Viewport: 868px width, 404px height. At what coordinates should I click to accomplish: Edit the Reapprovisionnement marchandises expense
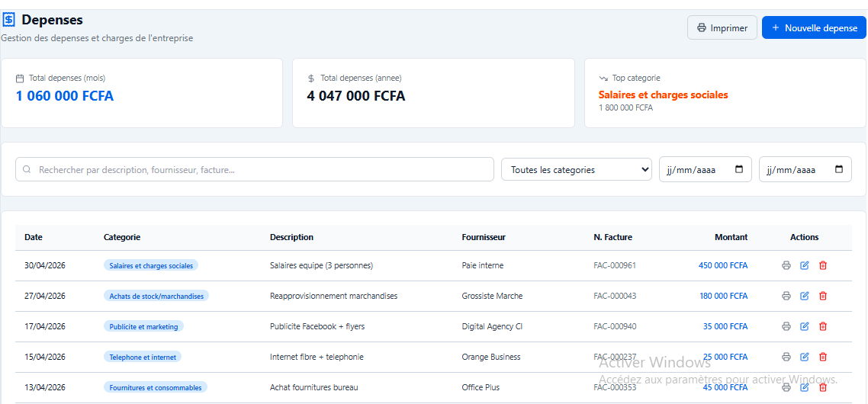coord(805,296)
